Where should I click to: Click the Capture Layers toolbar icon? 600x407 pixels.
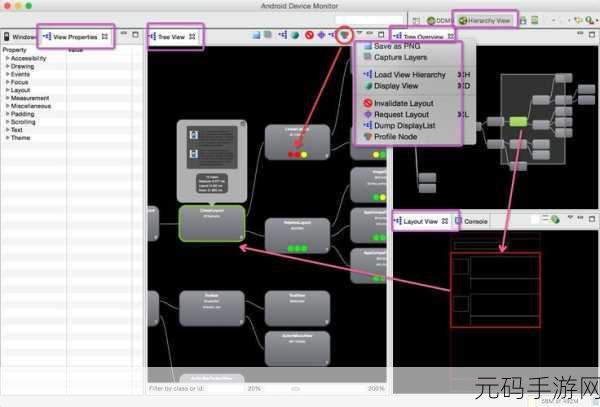click(268, 35)
